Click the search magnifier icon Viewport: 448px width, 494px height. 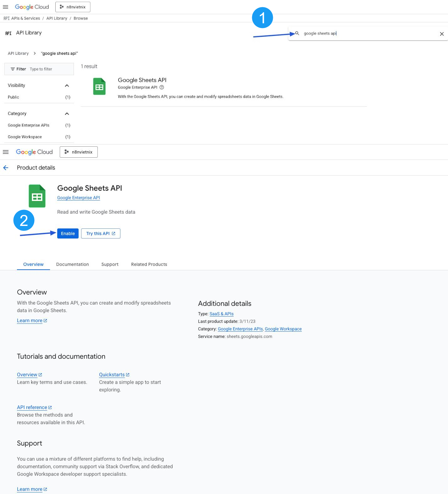[297, 33]
